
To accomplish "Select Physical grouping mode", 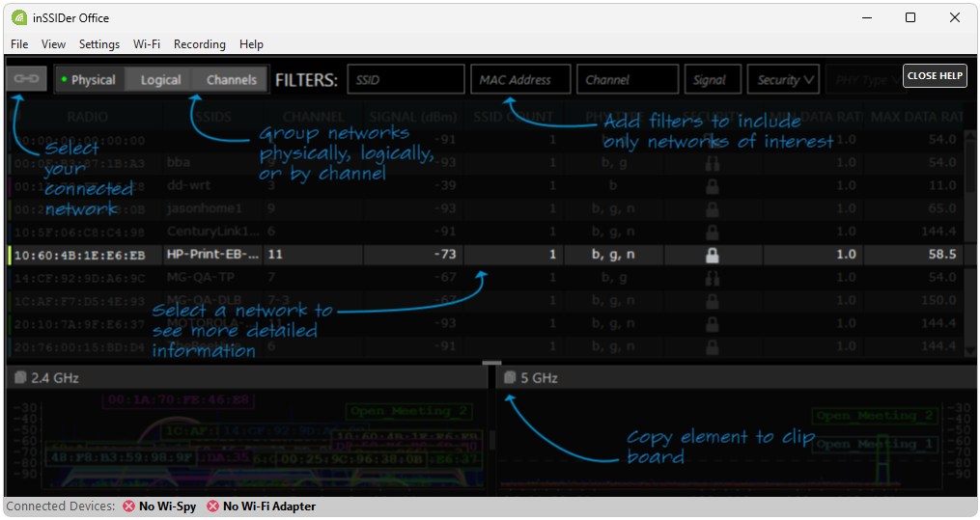I will click(90, 80).
